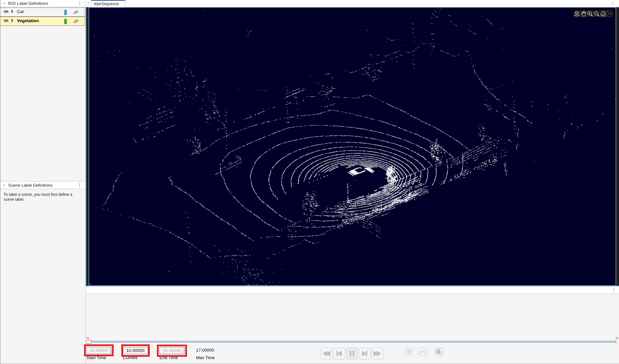
Task: Toggle visibility of the Vegetation label
Action: click(x=6, y=21)
